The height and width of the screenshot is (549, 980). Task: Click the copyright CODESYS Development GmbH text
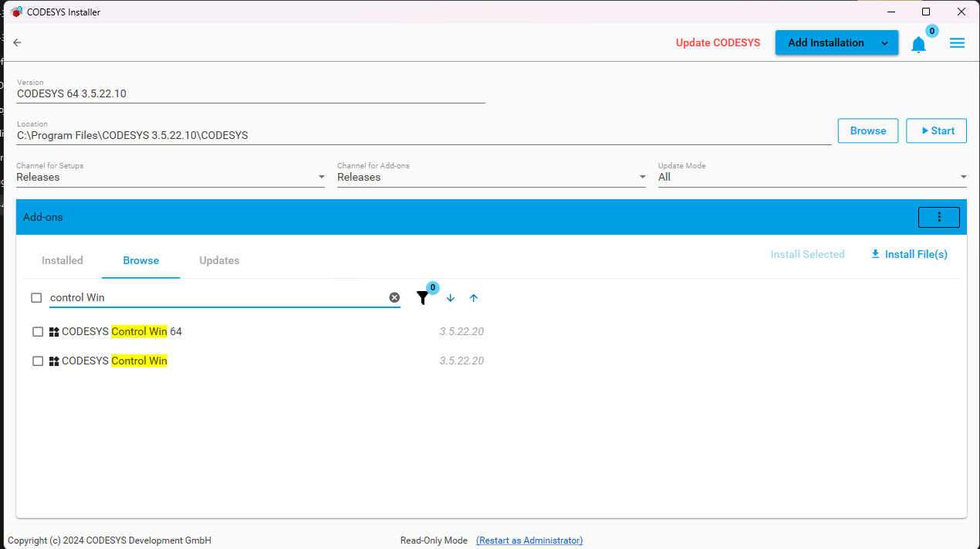(110, 541)
